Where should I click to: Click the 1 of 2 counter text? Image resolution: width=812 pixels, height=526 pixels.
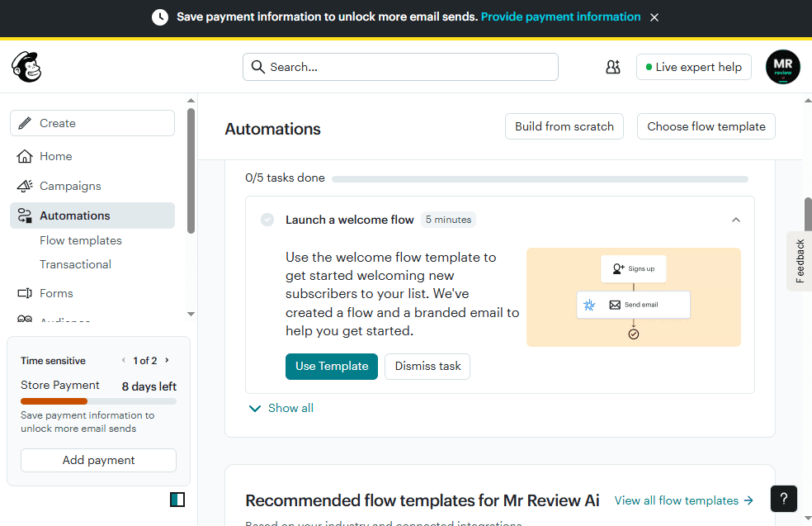click(x=145, y=360)
